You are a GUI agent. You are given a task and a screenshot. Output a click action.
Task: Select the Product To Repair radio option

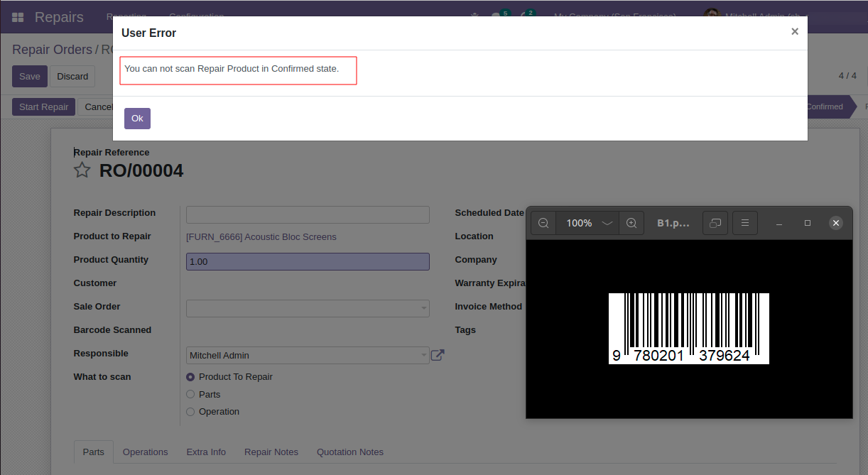click(190, 377)
